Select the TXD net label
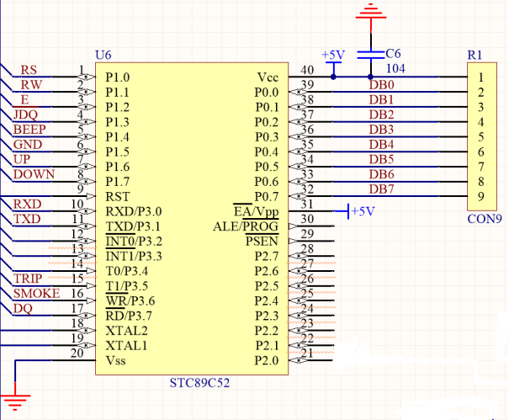 (27, 219)
